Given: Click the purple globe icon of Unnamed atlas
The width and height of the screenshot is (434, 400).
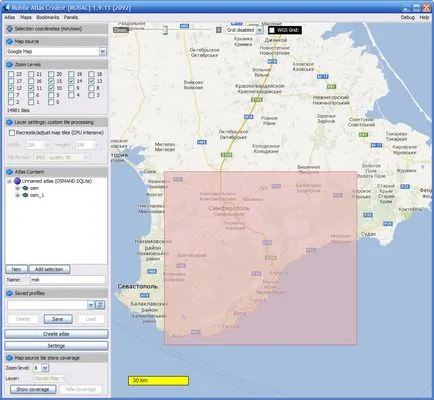Looking at the screenshot, I should tap(17, 181).
